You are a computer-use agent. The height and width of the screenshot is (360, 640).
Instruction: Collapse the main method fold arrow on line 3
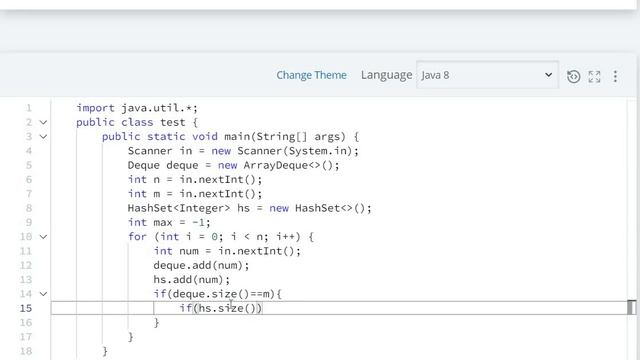[43, 137]
